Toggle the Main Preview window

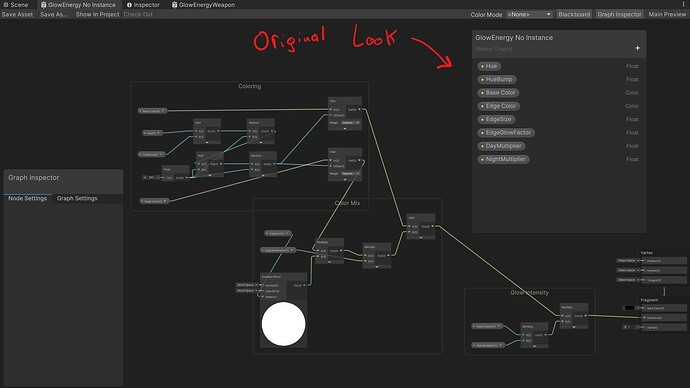click(667, 15)
